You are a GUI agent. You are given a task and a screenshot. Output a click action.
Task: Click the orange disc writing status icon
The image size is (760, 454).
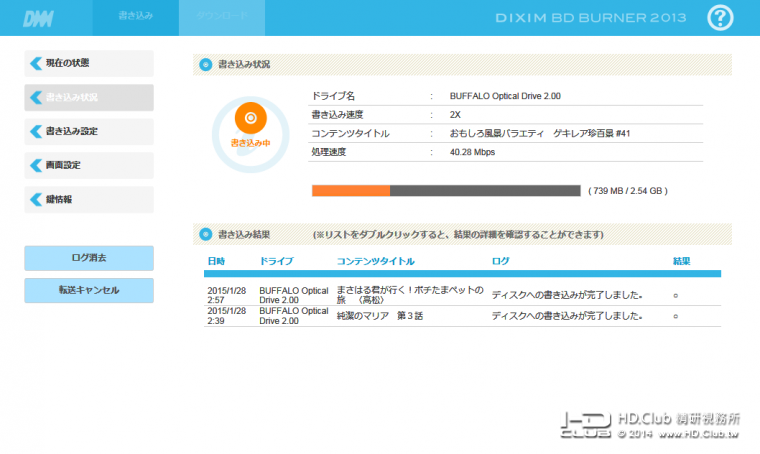(251, 118)
